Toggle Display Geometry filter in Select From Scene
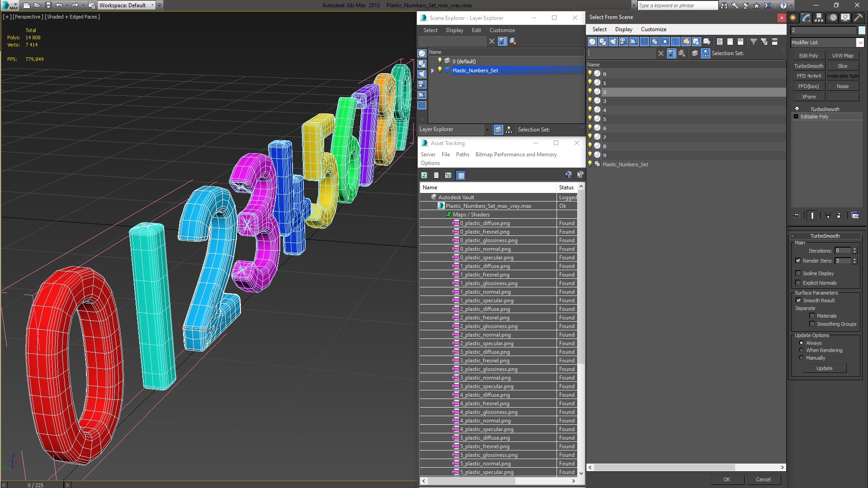This screenshot has width=868, height=488. pos(592,42)
